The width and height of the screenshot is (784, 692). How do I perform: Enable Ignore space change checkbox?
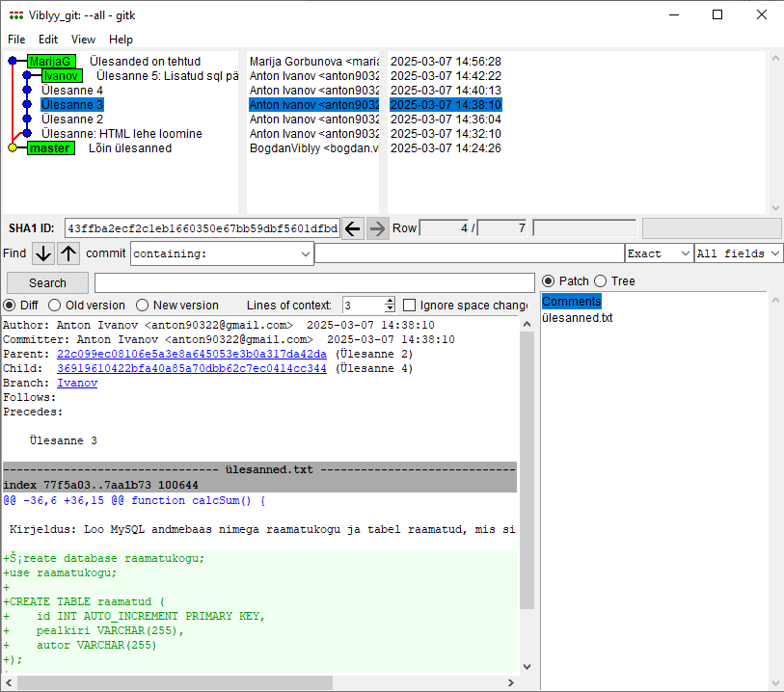click(x=410, y=306)
